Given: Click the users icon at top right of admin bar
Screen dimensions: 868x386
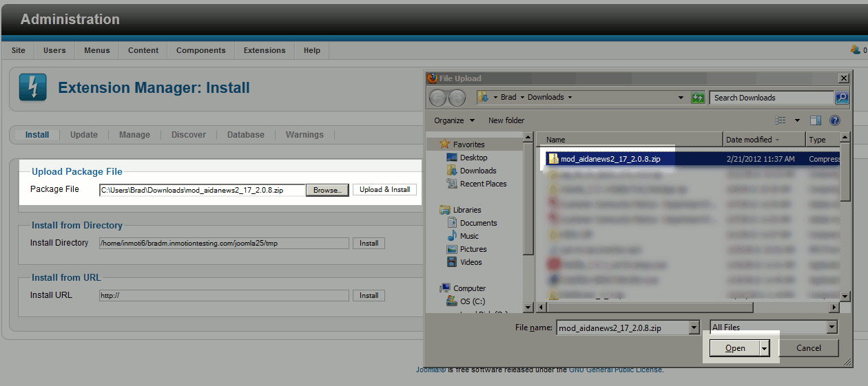Looking at the screenshot, I should 855,50.
